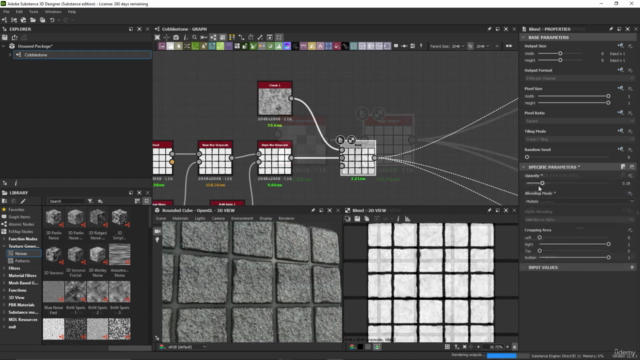Collapse the Base Parameters section

click(x=523, y=37)
